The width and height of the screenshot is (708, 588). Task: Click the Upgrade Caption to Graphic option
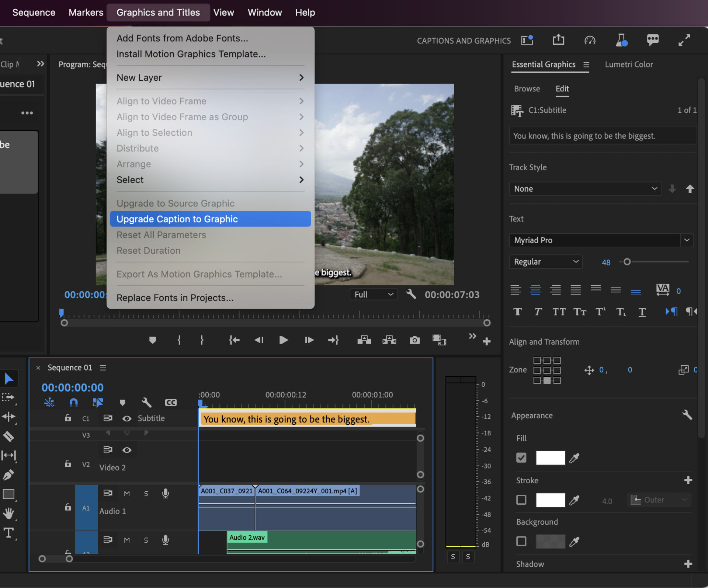point(177,219)
